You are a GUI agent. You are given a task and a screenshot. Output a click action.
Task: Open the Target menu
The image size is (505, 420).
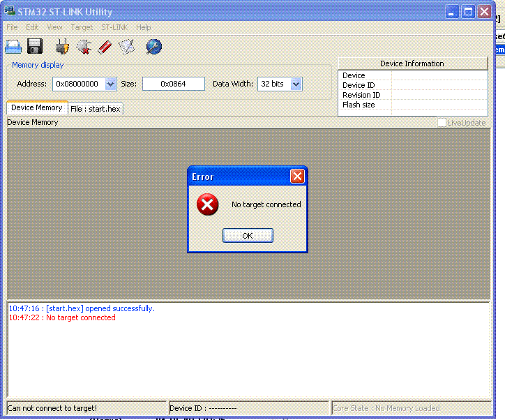[x=82, y=27]
